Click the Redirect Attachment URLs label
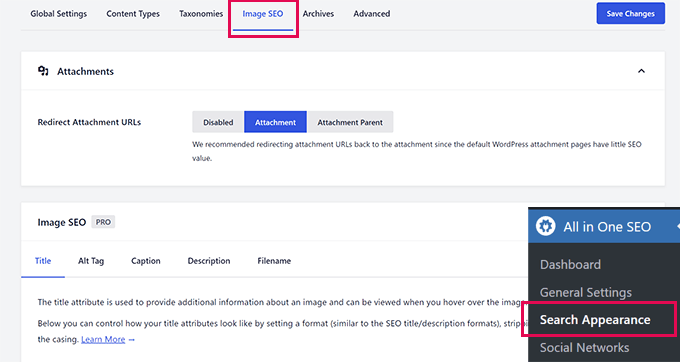This screenshot has height=362, width=680. [89, 122]
